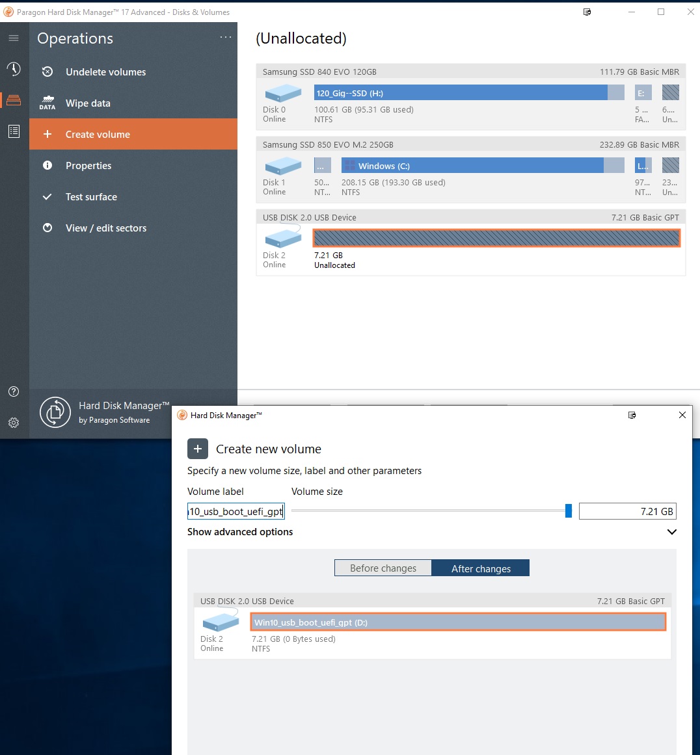Viewport: 700px width, 755px height.
Task: Click the View / edit sectors icon
Action: point(47,228)
